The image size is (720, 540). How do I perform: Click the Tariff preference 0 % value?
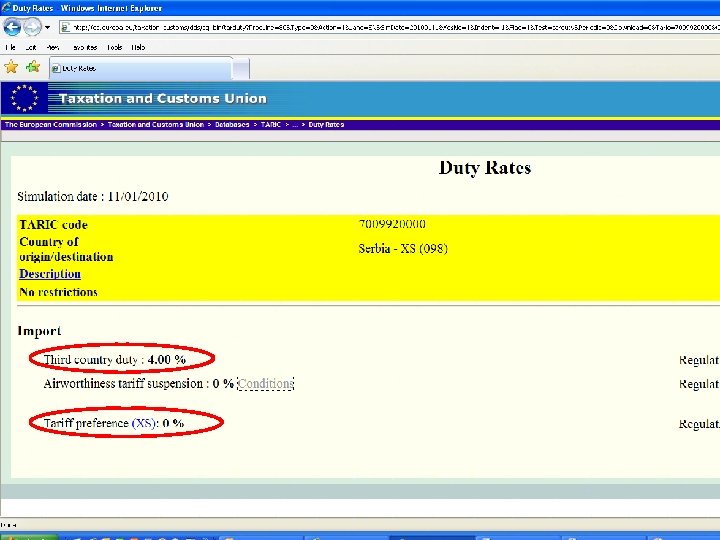pyautogui.click(x=173, y=423)
